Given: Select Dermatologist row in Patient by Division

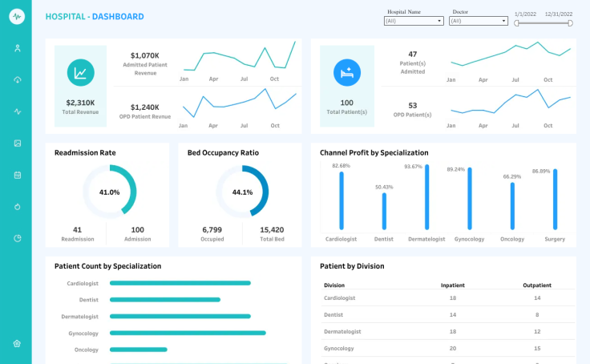Looking at the screenshot, I should pos(448,332).
